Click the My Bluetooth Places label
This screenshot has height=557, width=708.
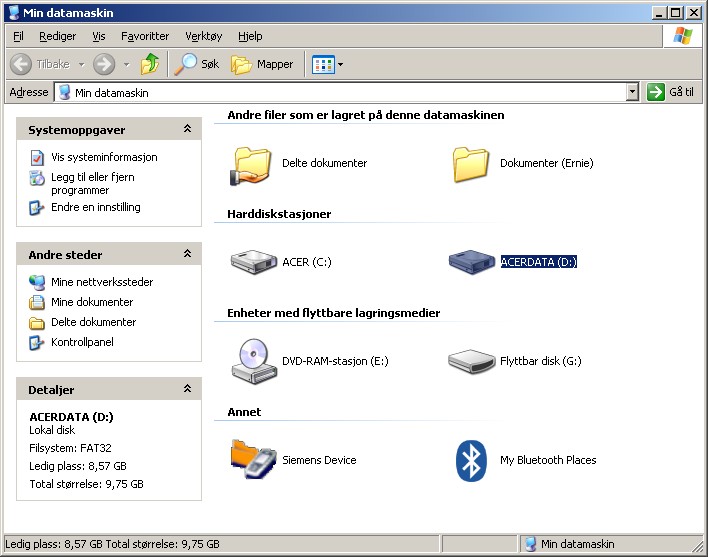[548, 460]
